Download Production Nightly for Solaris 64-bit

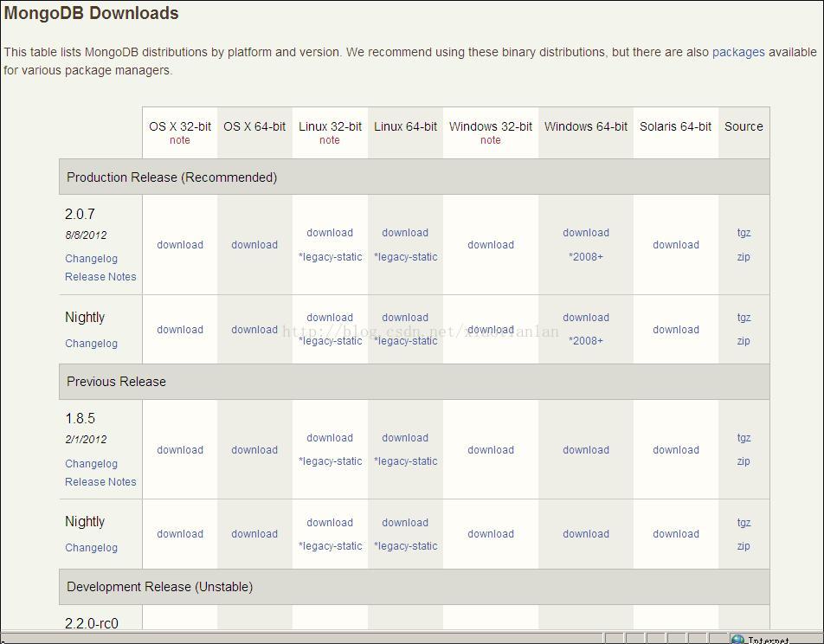(x=676, y=330)
